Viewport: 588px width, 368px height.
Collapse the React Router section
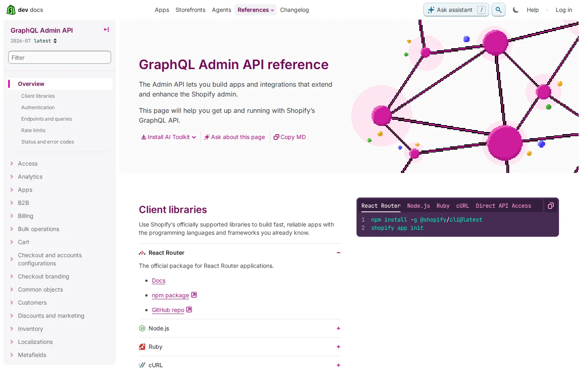(x=339, y=253)
